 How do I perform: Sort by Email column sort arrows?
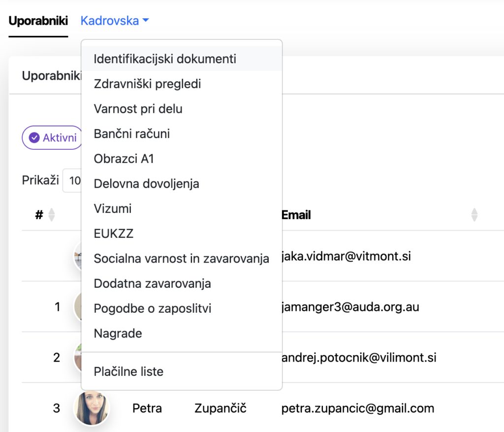click(474, 215)
